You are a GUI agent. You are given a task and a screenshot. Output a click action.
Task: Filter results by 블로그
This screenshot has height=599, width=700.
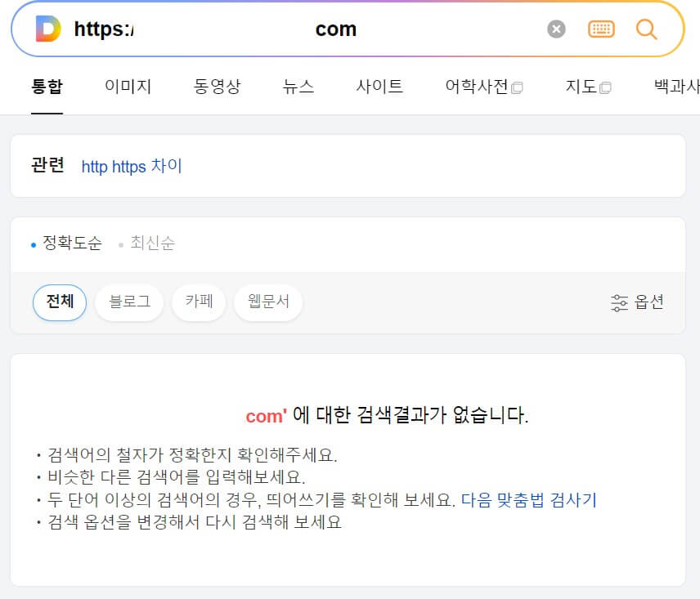pyautogui.click(x=129, y=302)
